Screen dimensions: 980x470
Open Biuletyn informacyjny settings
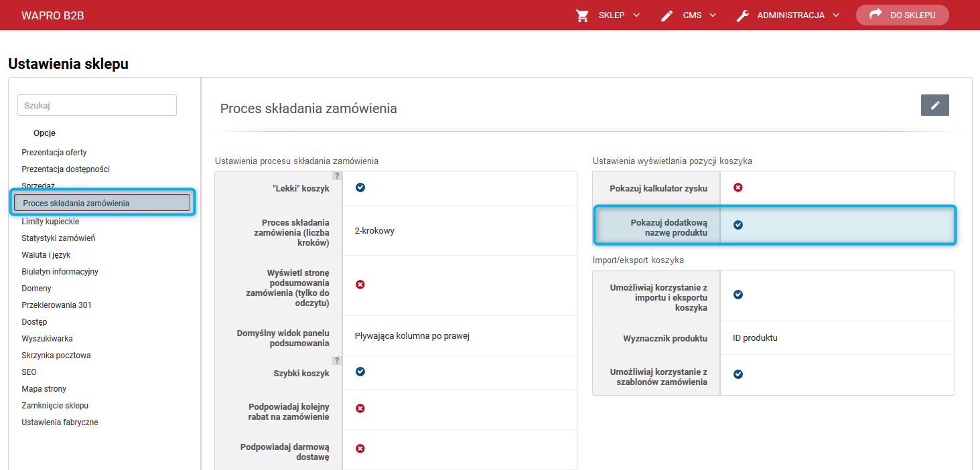click(x=60, y=272)
